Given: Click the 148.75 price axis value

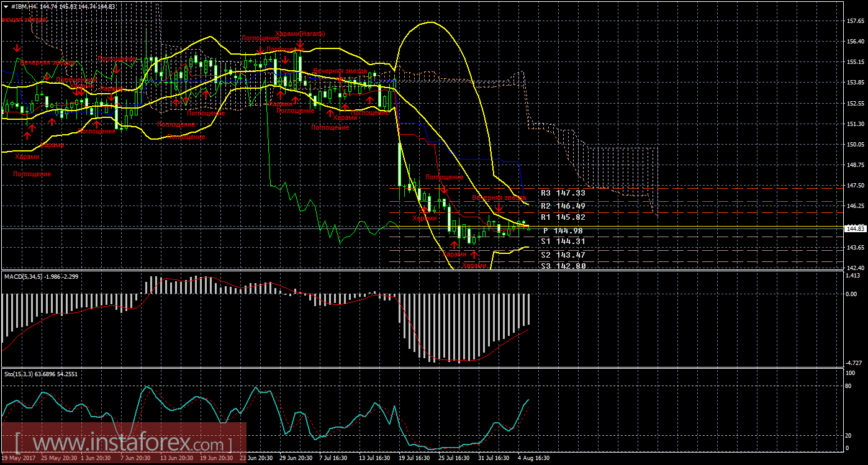Looking at the screenshot, I should 855,165.
